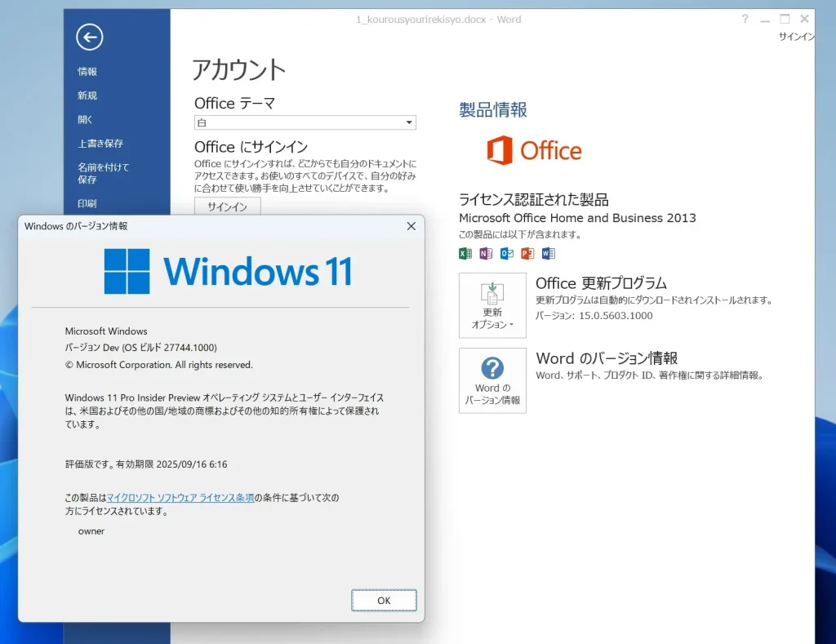836x644 pixels.
Task: Click the OS build 27744.1000 line
Action: 140,348
